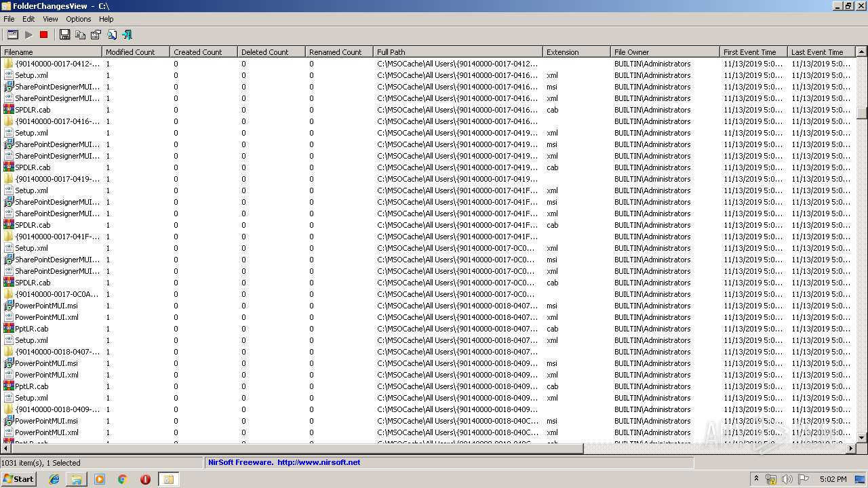Open the media player taskbar icon

tap(100, 479)
